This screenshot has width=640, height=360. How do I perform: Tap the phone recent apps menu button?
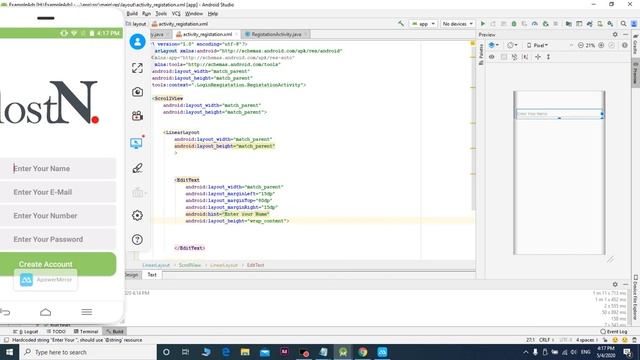click(87, 312)
